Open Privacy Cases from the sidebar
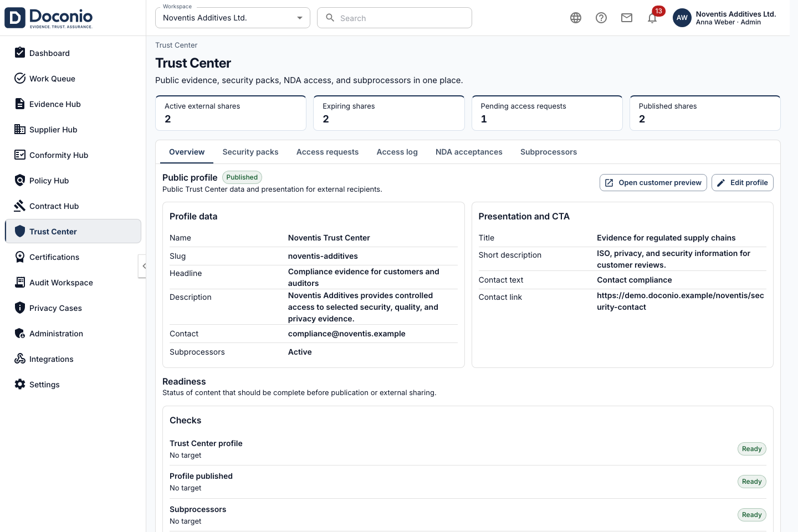Image resolution: width=798 pixels, height=532 pixels. [x=73, y=308]
